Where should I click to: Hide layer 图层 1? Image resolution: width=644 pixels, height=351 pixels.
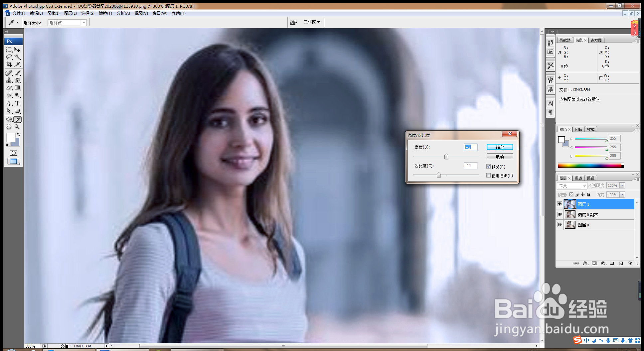pos(560,204)
